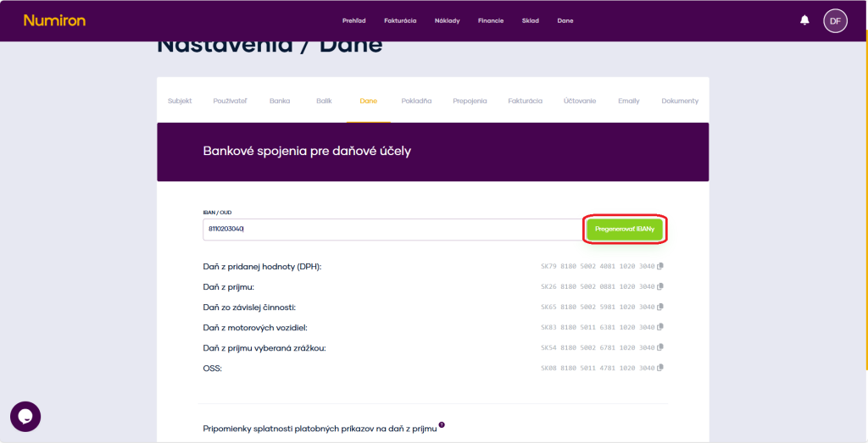Switch to the Subjekt settings tab

(180, 101)
